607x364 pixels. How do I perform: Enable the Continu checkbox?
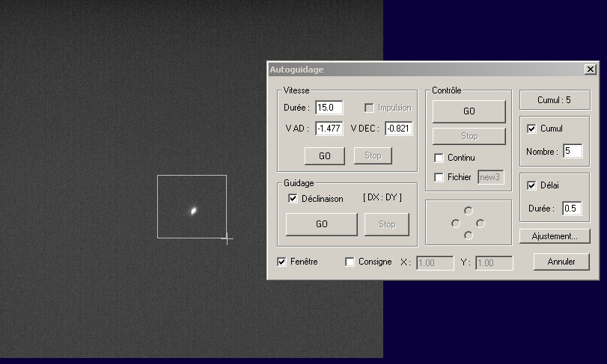click(439, 158)
